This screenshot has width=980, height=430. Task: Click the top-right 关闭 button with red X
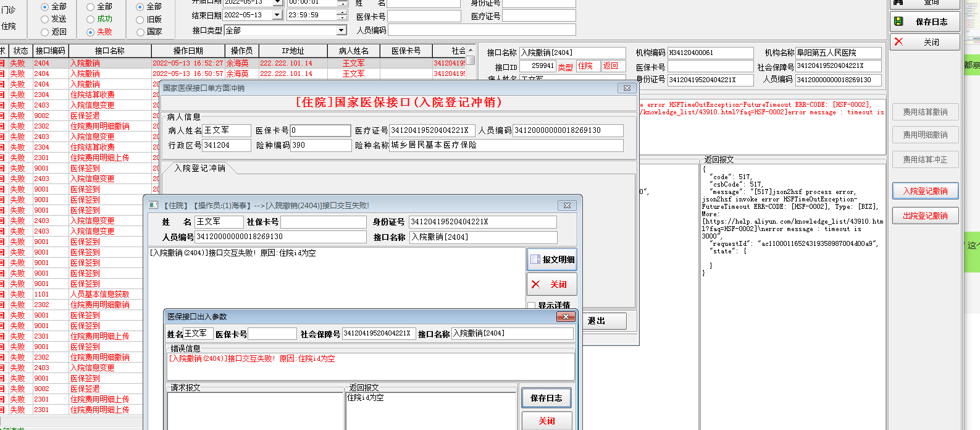(924, 42)
